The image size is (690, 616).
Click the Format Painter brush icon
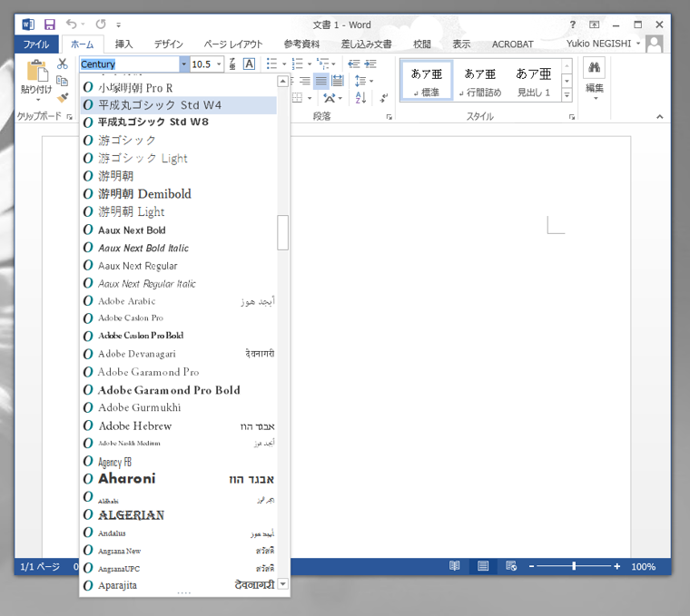pyautogui.click(x=63, y=98)
